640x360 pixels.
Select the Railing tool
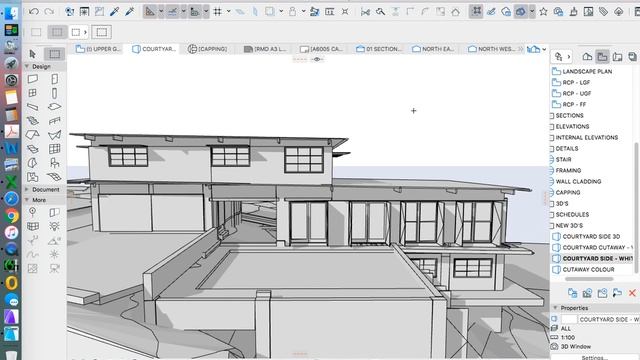[x=54, y=121]
